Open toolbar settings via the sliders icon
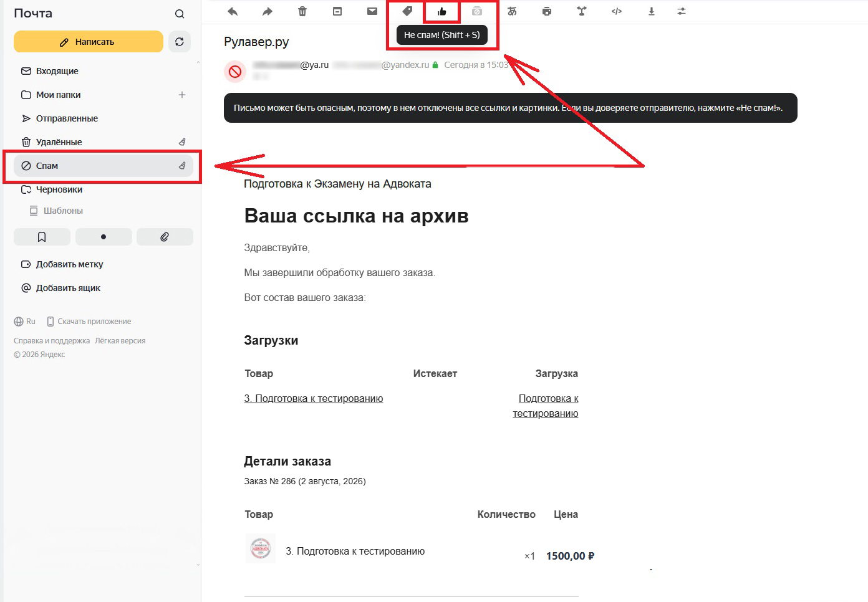 point(682,11)
